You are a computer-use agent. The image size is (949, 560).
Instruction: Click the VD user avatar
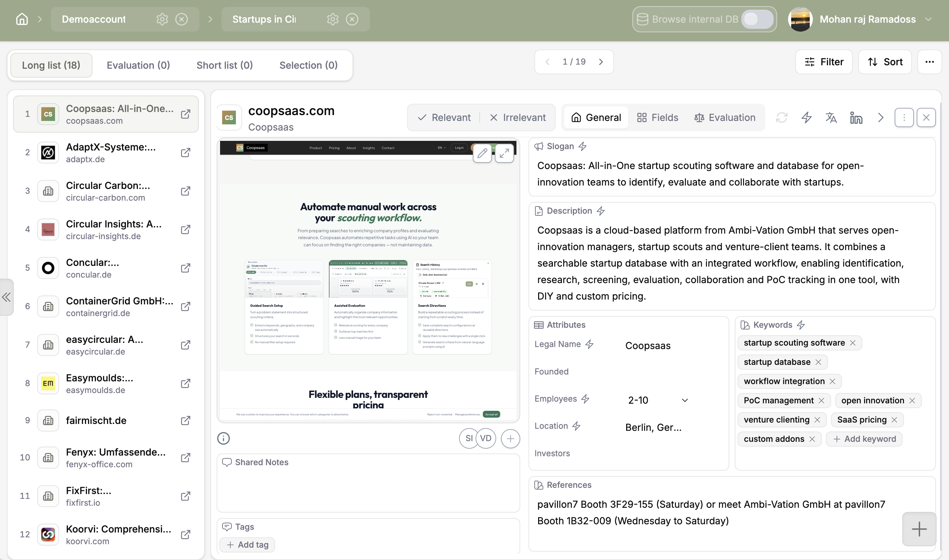coord(486,438)
